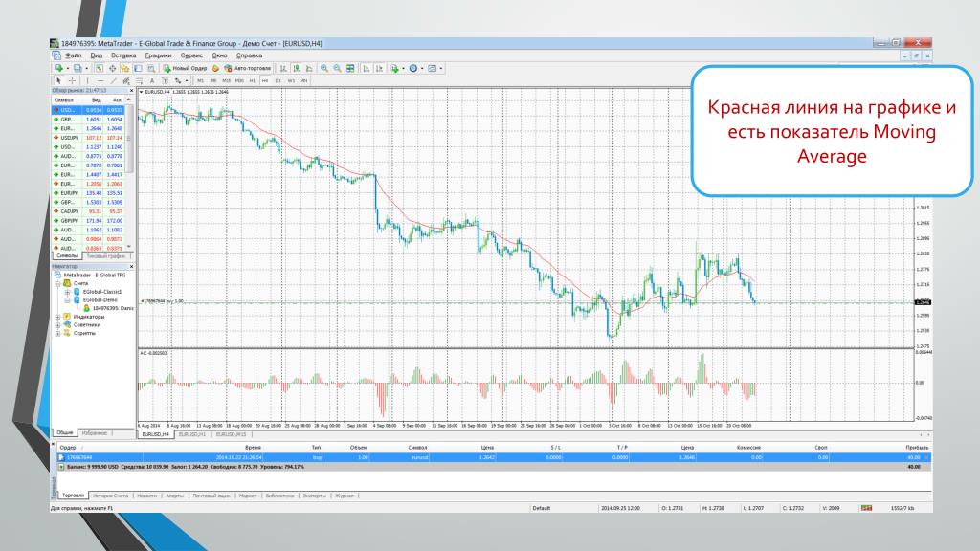Tile chart windows with the grid icon
This screenshot has width=980, height=551.
coord(350,68)
